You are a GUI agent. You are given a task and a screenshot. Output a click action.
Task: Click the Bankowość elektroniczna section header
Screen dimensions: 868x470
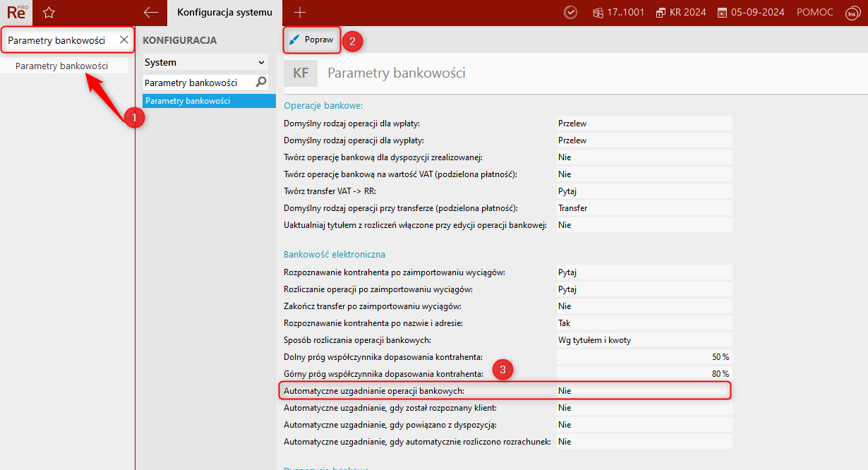[334, 254]
